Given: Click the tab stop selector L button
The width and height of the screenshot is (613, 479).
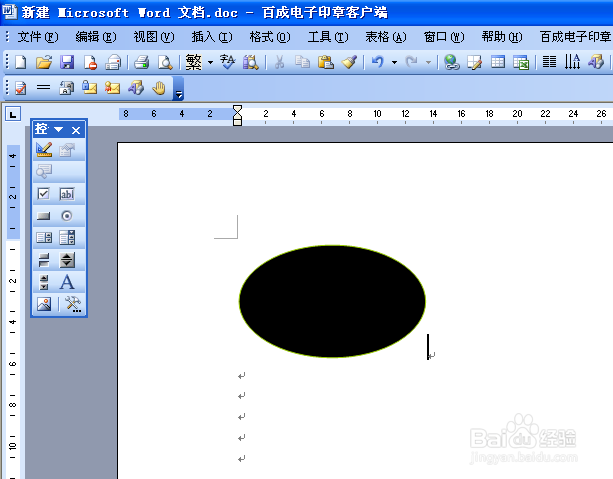Looking at the screenshot, I should coord(13,114).
